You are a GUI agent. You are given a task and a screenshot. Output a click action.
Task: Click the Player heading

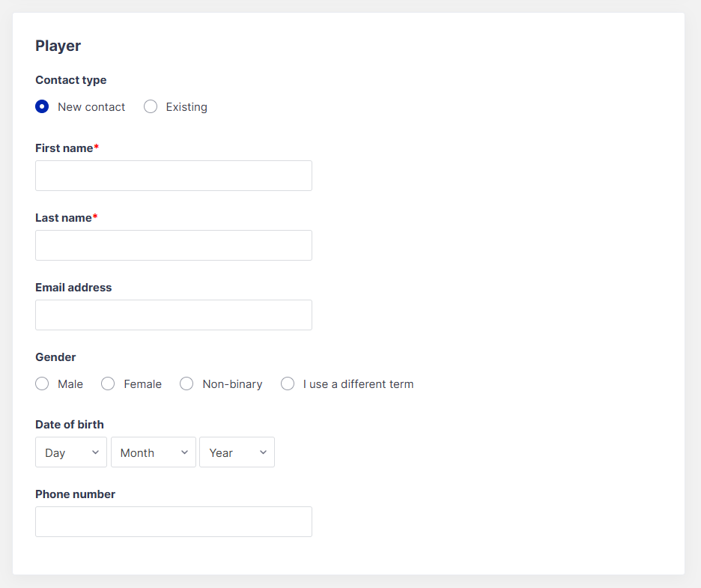(x=58, y=46)
